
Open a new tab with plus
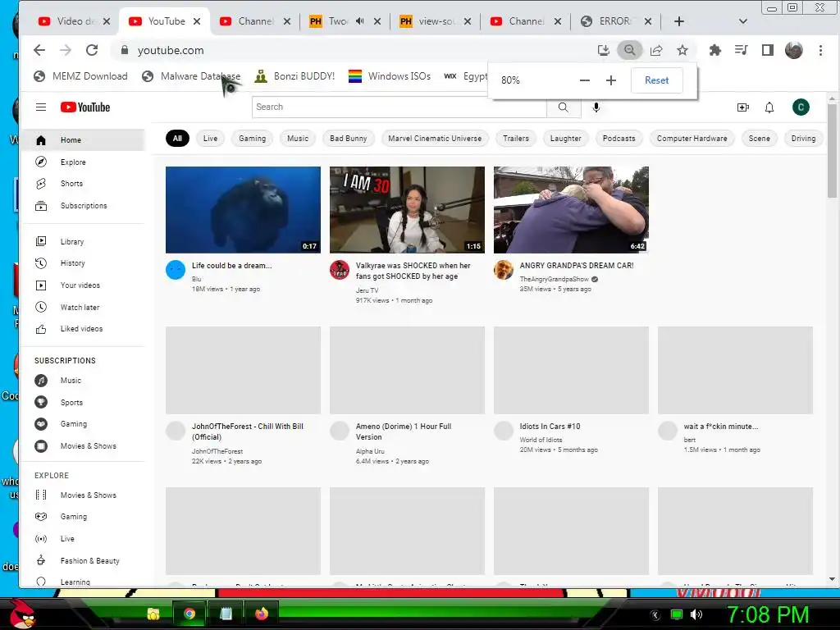coord(678,21)
